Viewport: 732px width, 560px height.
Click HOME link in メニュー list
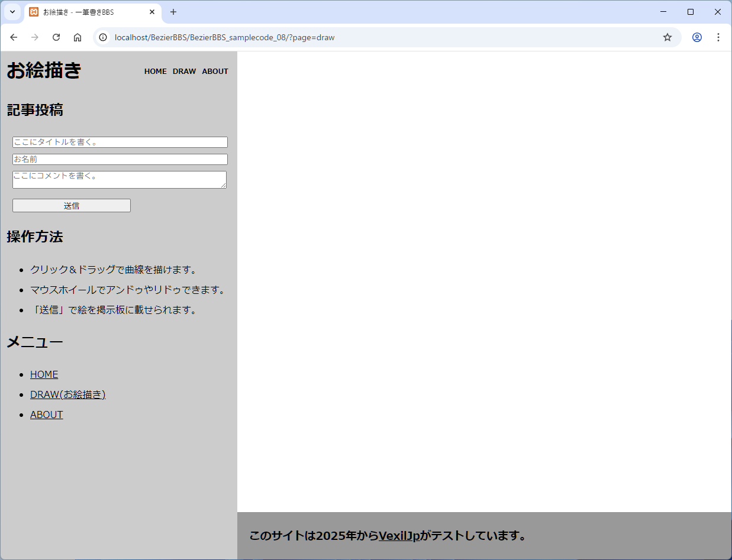(44, 374)
